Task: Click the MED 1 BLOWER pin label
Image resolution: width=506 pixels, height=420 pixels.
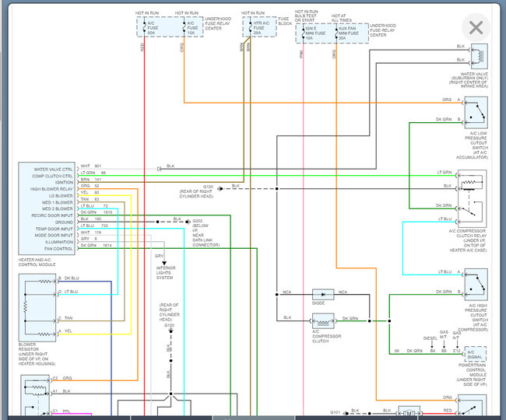Action: [58, 202]
